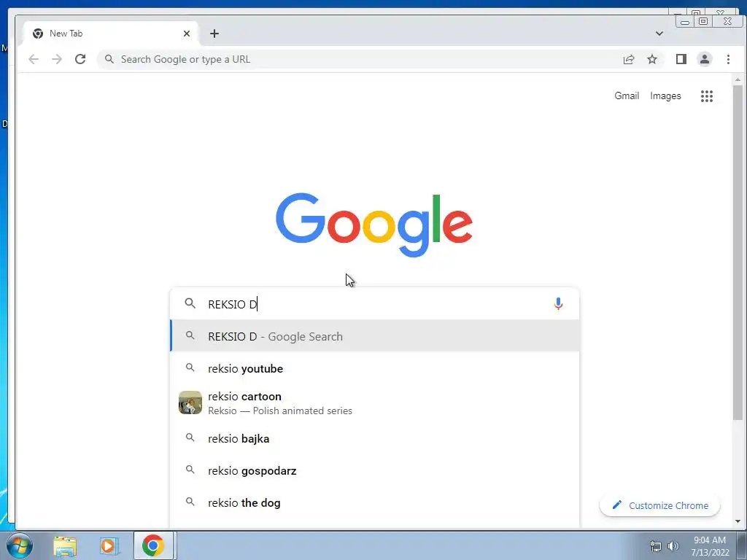
Task: Close the New Tab tab
Action: click(x=187, y=34)
